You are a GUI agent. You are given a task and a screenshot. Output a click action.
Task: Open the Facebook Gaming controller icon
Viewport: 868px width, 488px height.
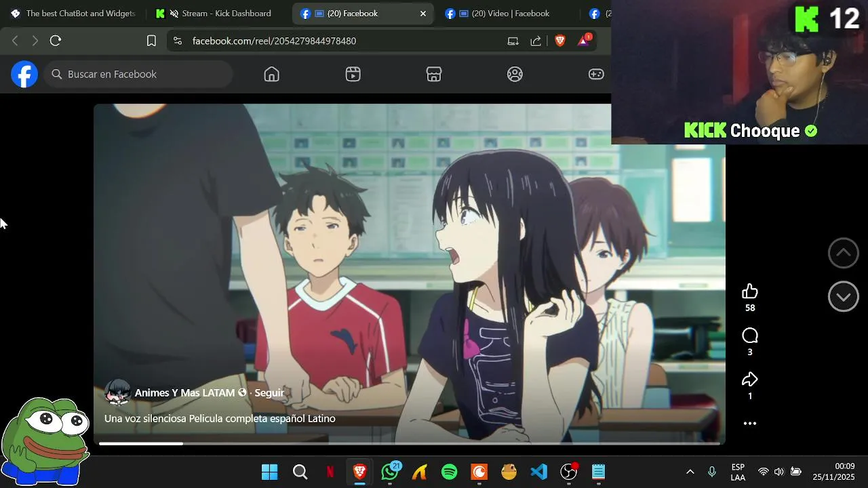[x=596, y=75]
